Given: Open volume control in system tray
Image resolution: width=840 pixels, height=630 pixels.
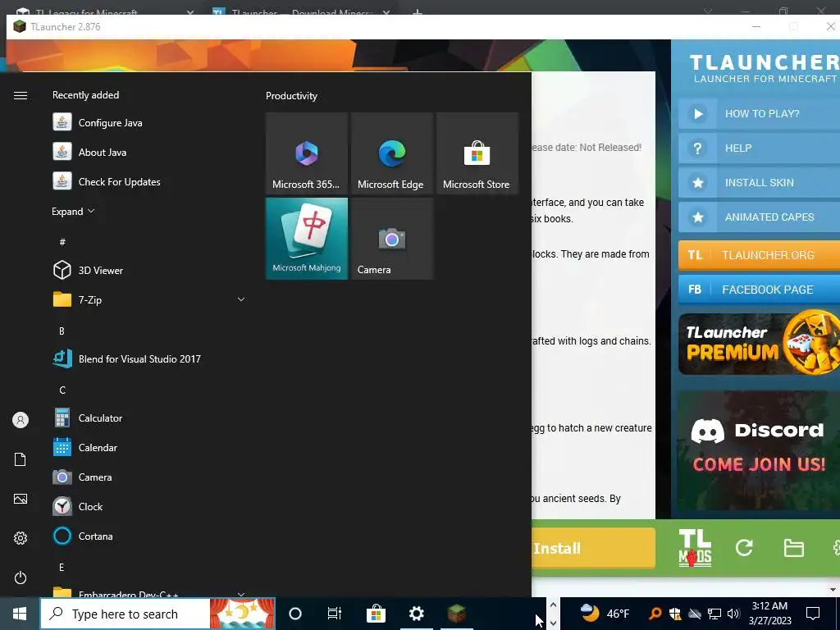Looking at the screenshot, I should point(733,614).
